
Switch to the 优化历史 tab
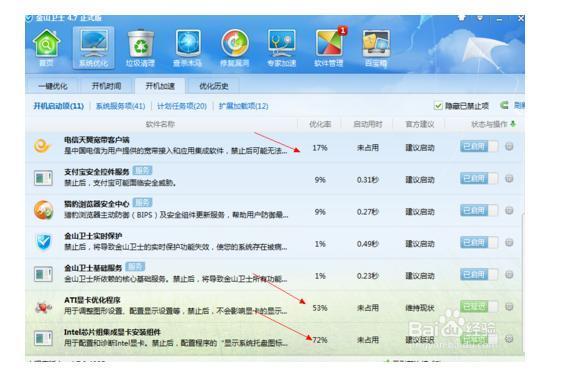point(214,86)
